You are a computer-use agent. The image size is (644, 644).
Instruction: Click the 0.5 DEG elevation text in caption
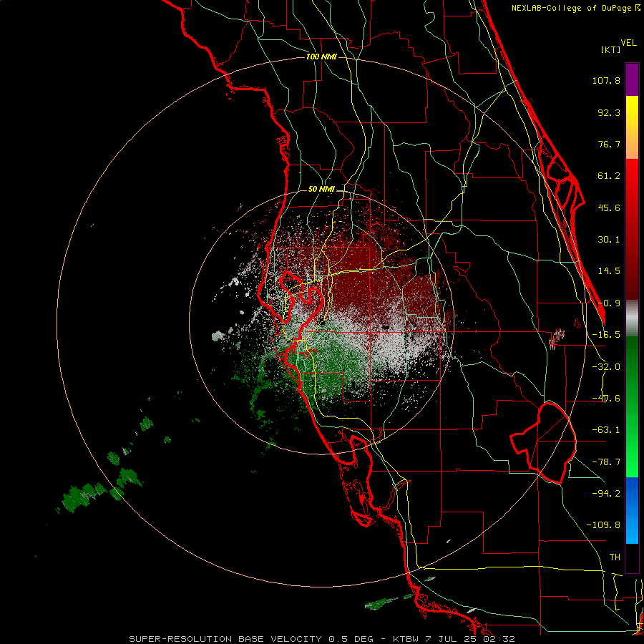351,639
